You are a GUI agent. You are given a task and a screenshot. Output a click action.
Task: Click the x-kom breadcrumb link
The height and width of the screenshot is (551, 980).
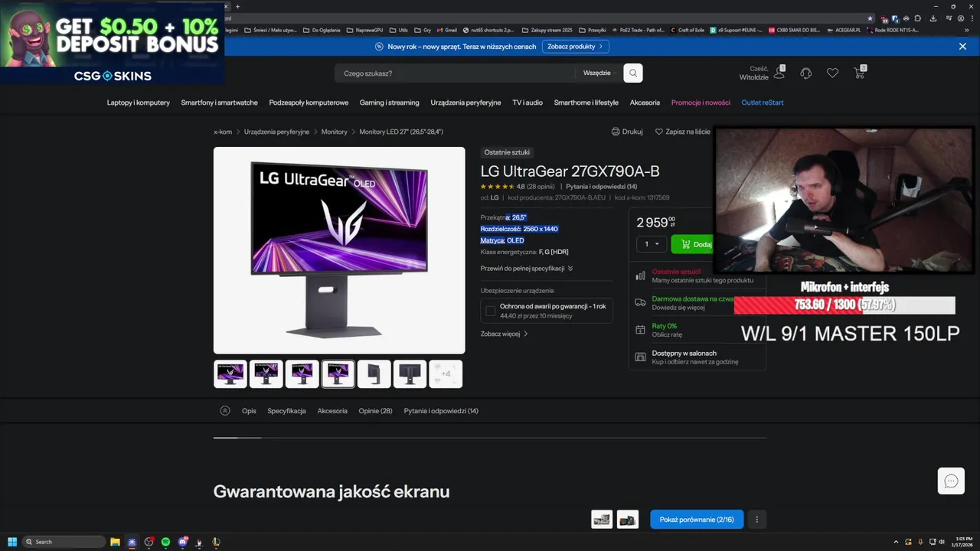point(223,132)
